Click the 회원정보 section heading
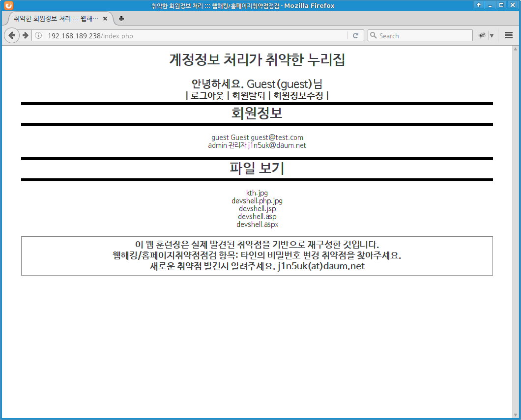 (257, 113)
